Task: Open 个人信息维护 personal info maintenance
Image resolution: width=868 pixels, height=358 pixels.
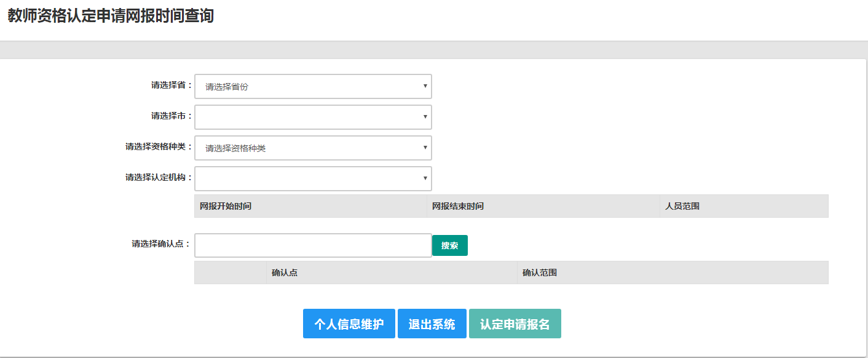Action: click(x=349, y=324)
